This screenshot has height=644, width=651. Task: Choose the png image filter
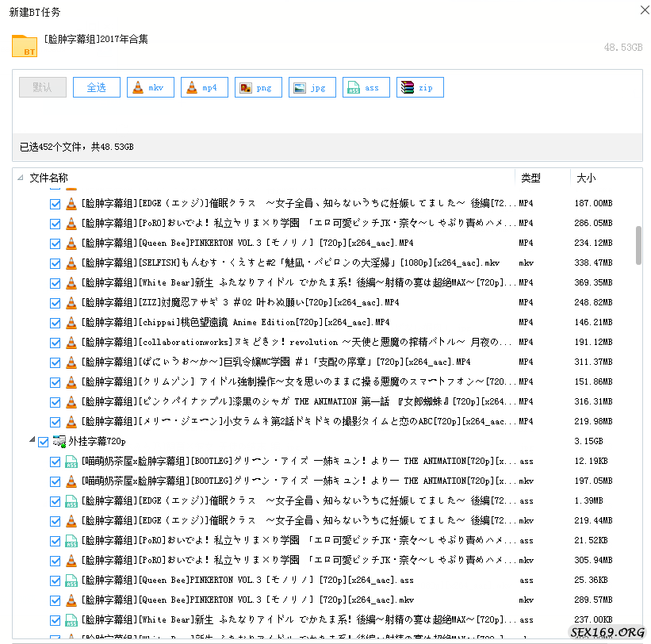point(258,87)
